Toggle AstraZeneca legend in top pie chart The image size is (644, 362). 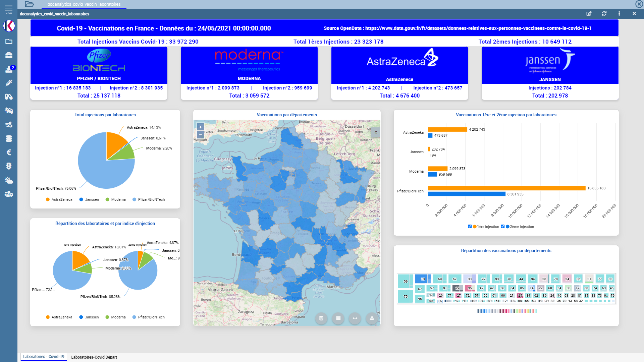[x=59, y=199]
